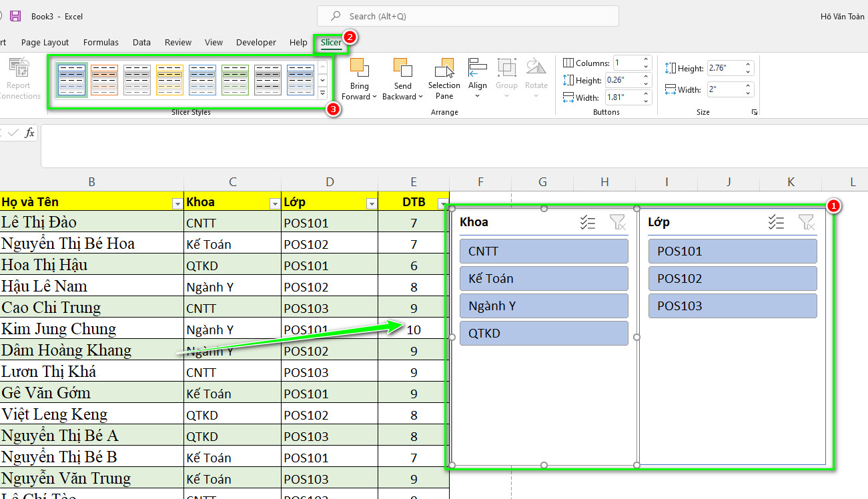The height and width of the screenshot is (499, 868).
Task: Select the orange slicer style
Action: click(x=104, y=80)
